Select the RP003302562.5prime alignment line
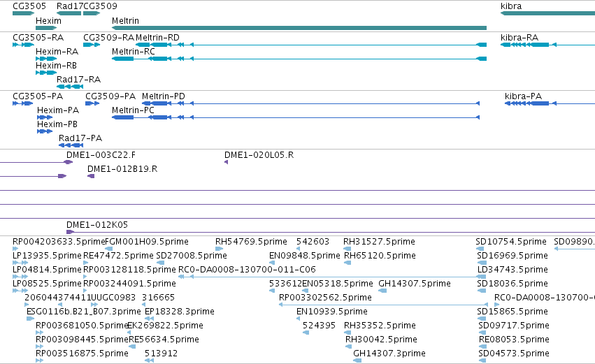 383,305
